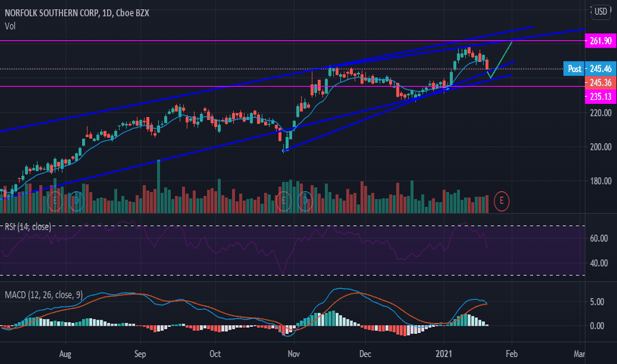
Task: Click the 220.00 price axis value
Action: [600, 113]
